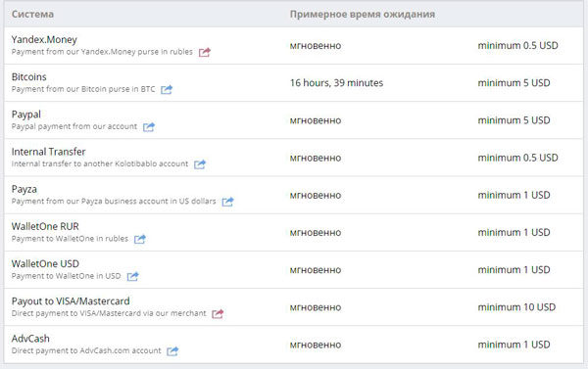
Task: Open the external link icon for Paypal
Action: tap(149, 126)
